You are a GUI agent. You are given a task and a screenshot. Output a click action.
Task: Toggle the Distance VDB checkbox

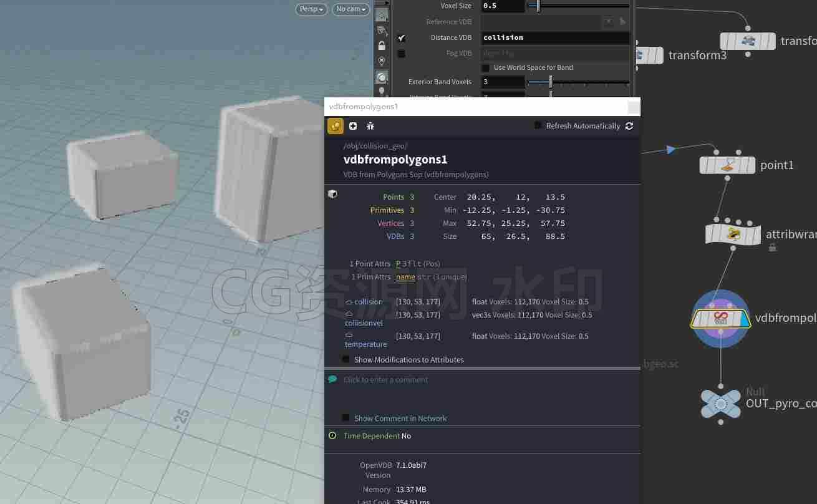402,38
